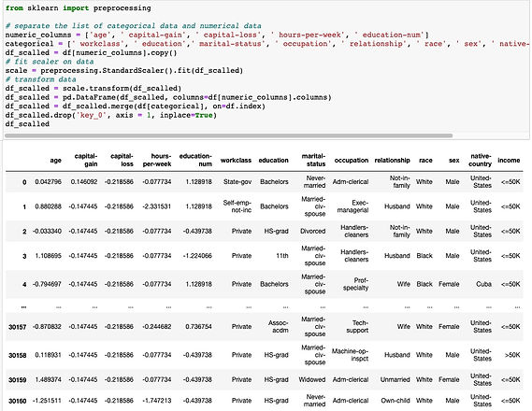This screenshot has width=532, height=411.
Task: Click the '>50K' income cell
Action: 512,355
